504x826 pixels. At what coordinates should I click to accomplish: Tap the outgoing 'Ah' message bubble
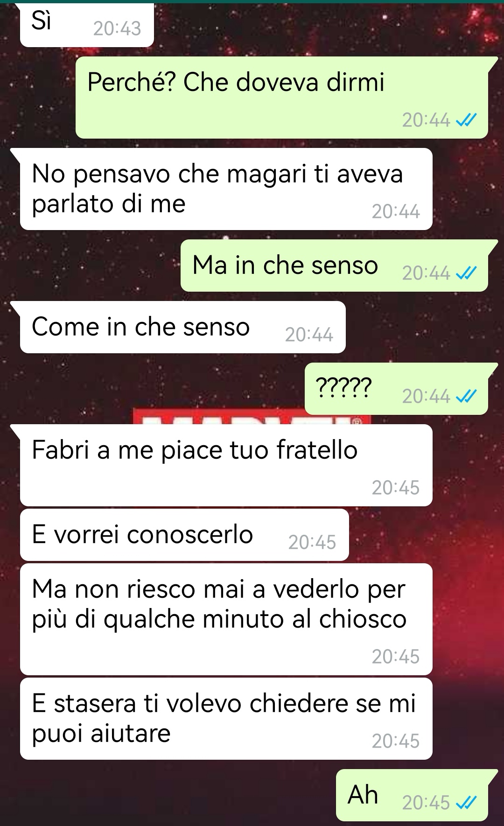tap(412, 795)
